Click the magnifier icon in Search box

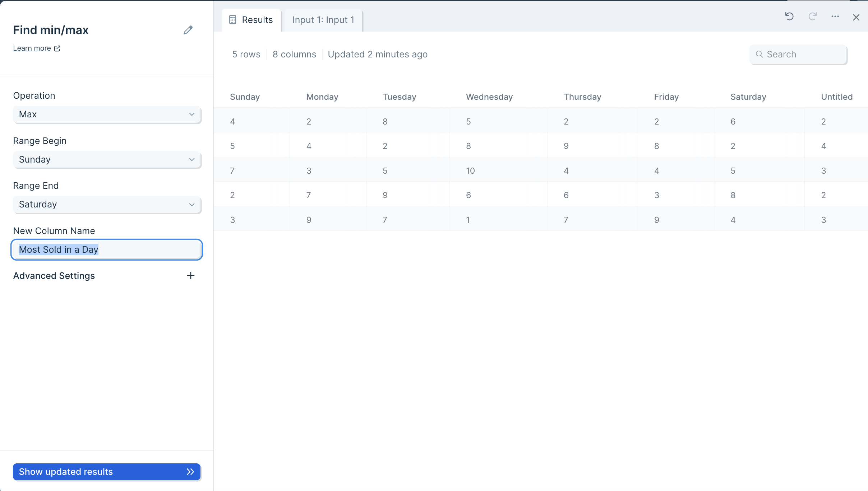[x=759, y=54]
